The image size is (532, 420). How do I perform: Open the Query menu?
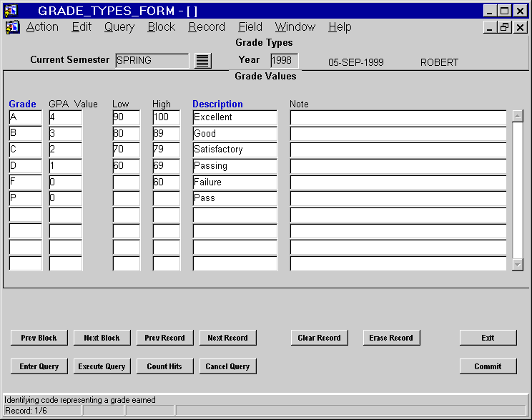[x=119, y=26]
